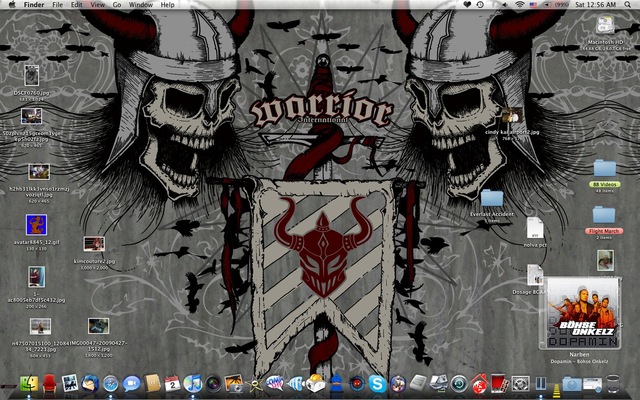Open the Edit menu
This screenshot has height=400, width=640.
76,4
